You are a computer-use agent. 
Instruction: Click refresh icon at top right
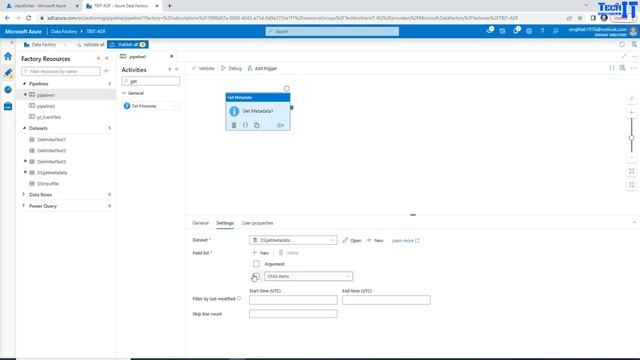(x=622, y=44)
